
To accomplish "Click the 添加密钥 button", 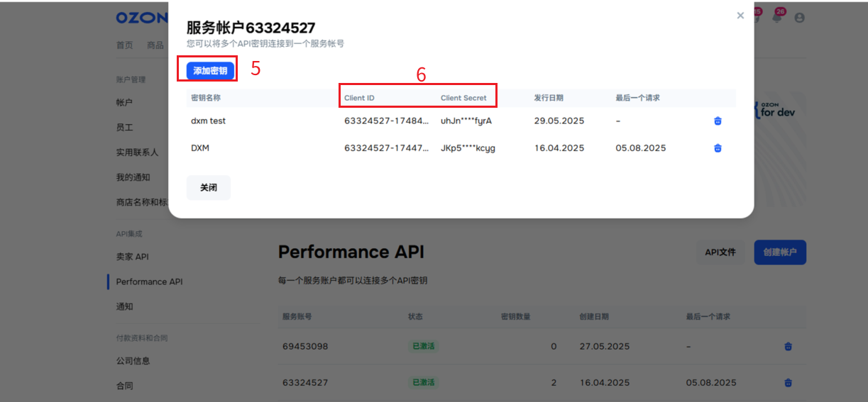I will pos(210,71).
